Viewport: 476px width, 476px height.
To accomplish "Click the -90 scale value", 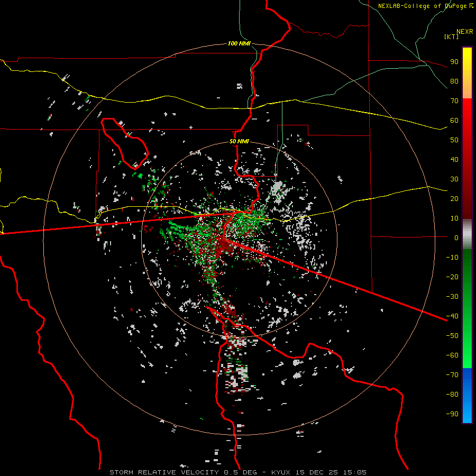I will click(452, 414).
